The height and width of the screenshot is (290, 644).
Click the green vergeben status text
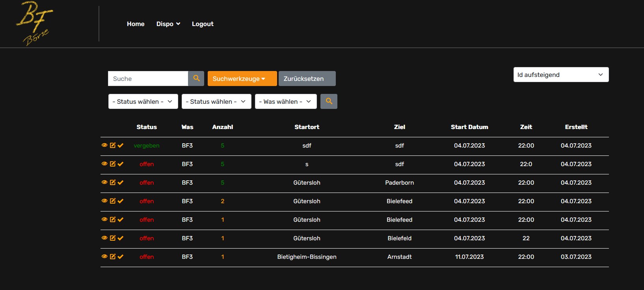[x=147, y=146]
